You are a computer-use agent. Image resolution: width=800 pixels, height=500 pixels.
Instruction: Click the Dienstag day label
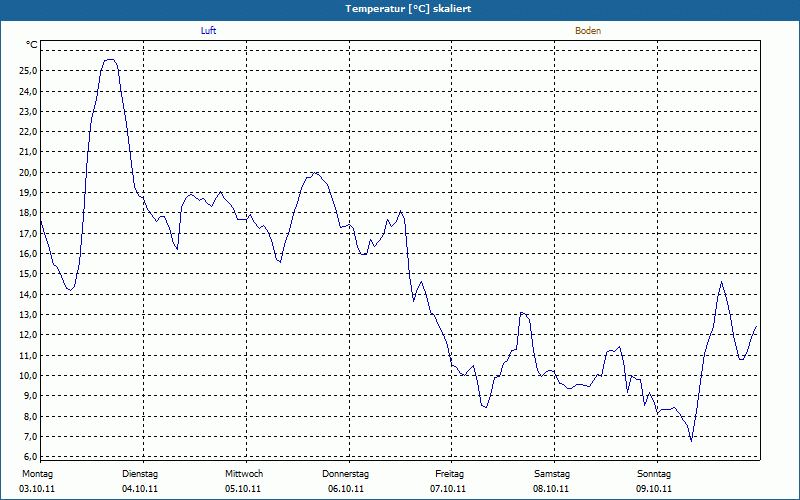pyautogui.click(x=140, y=474)
